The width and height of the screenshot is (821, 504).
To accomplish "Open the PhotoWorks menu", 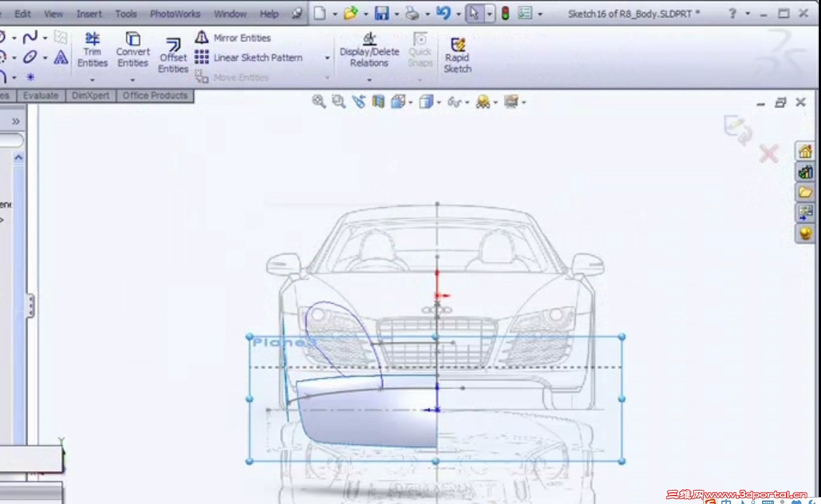I will coord(175,14).
